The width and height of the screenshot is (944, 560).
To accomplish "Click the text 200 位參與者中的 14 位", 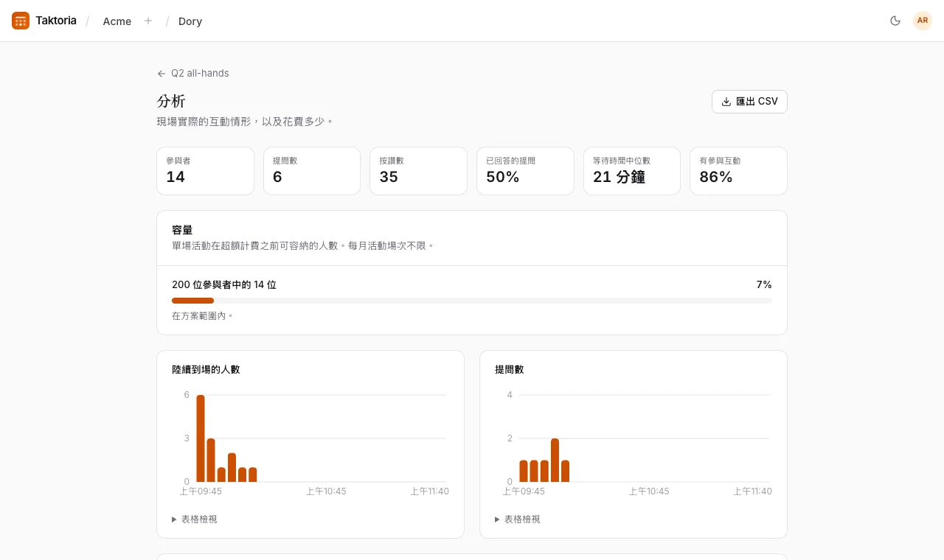I will [224, 284].
